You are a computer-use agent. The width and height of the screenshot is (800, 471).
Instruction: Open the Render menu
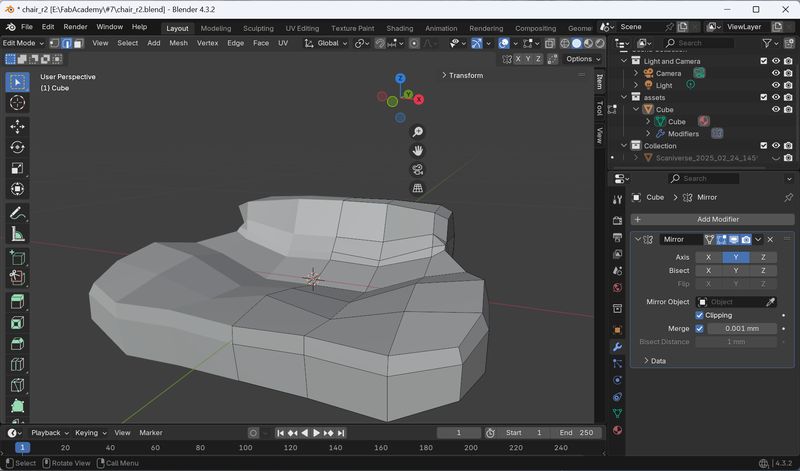75,27
